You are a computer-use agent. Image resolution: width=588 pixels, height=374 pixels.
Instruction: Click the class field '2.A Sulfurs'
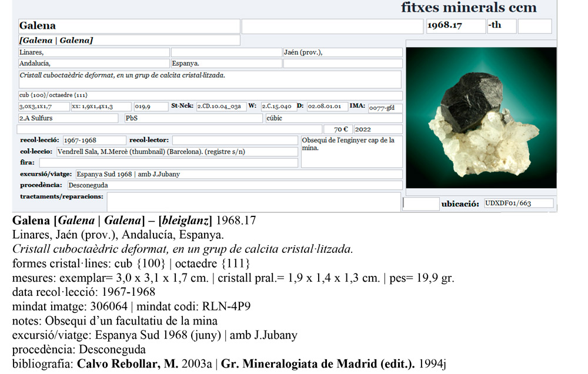[x=68, y=118]
